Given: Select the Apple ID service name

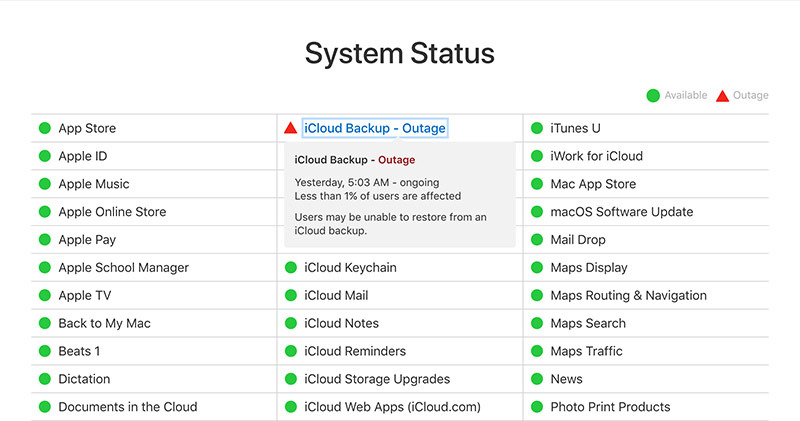Looking at the screenshot, I should pyautogui.click(x=83, y=156).
